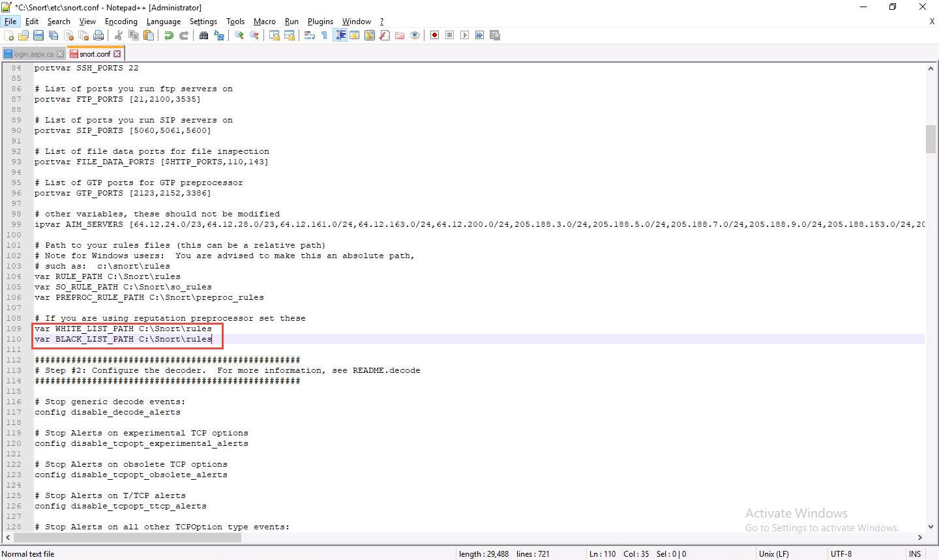
Task: Run macro multiple times icon
Action: point(479,35)
